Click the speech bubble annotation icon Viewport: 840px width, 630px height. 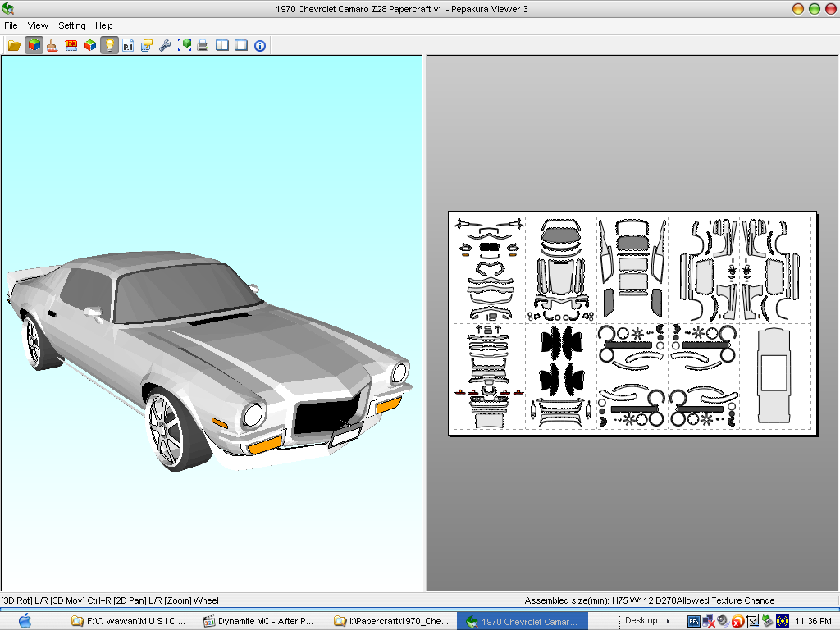pyautogui.click(x=147, y=46)
